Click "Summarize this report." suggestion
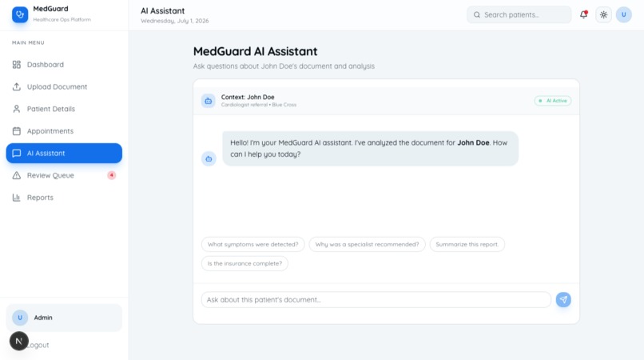The image size is (644, 360). point(467,244)
